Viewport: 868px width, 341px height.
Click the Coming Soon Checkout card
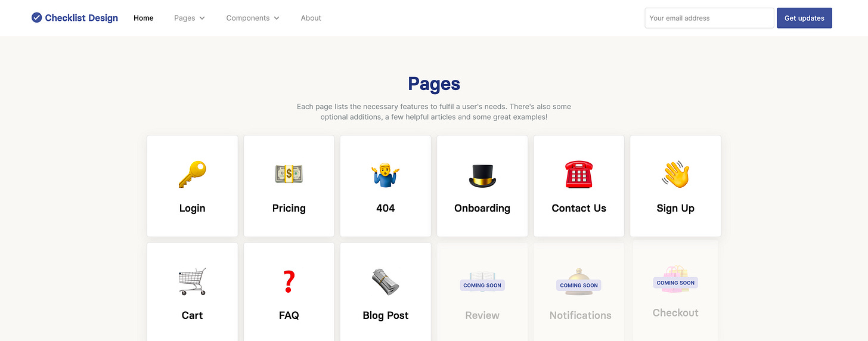click(x=675, y=292)
